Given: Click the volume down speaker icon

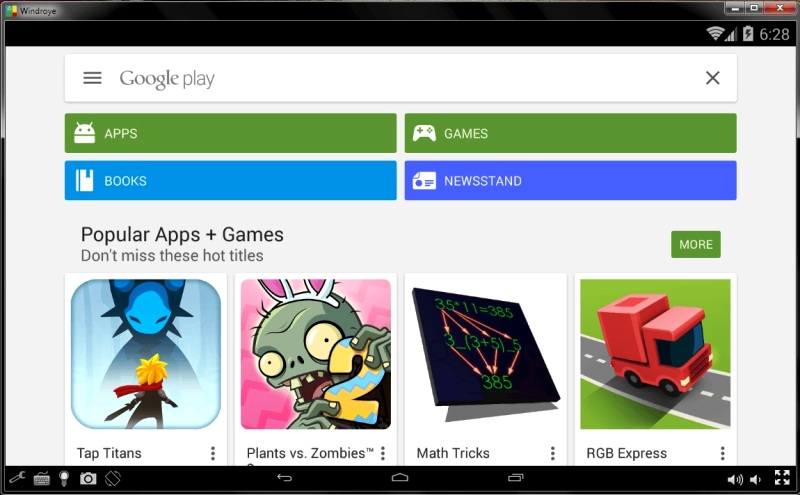Looking at the screenshot, I should click(756, 479).
